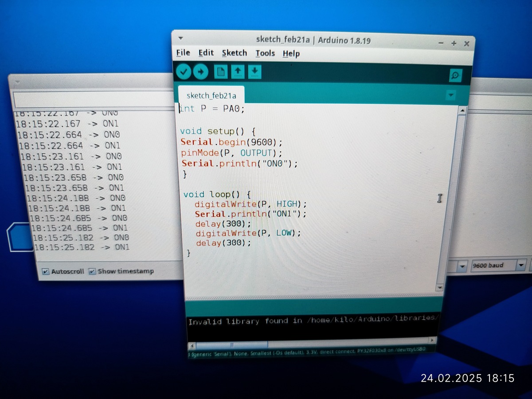Click the editor scrollbar down arrow
This screenshot has height=399, width=532.
pyautogui.click(x=439, y=287)
